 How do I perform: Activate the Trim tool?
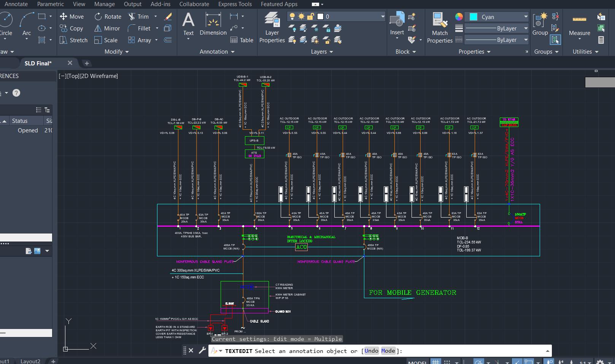click(138, 16)
